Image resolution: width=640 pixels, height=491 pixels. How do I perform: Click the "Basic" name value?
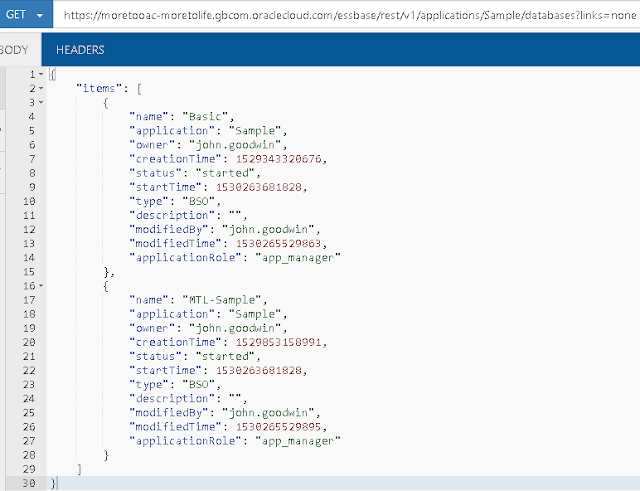click(205, 116)
